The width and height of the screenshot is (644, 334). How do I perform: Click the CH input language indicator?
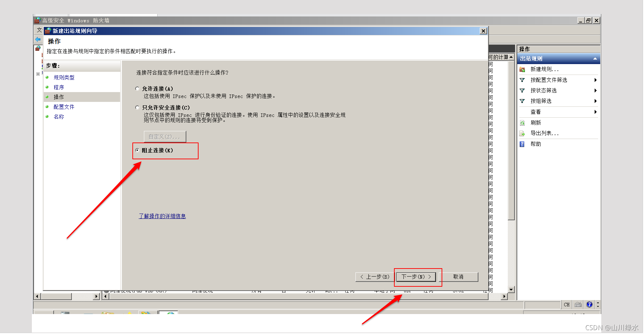[567, 305]
